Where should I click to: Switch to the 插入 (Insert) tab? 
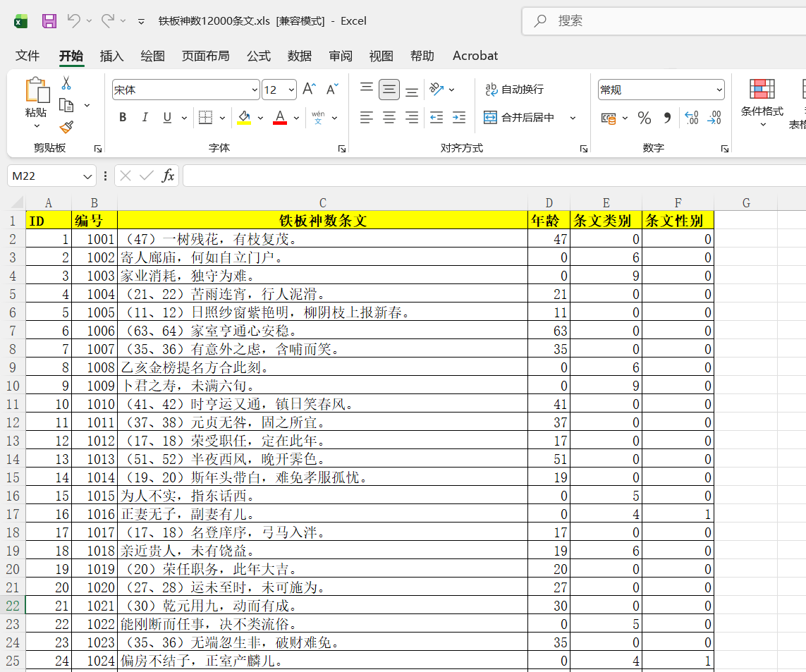[x=111, y=56]
